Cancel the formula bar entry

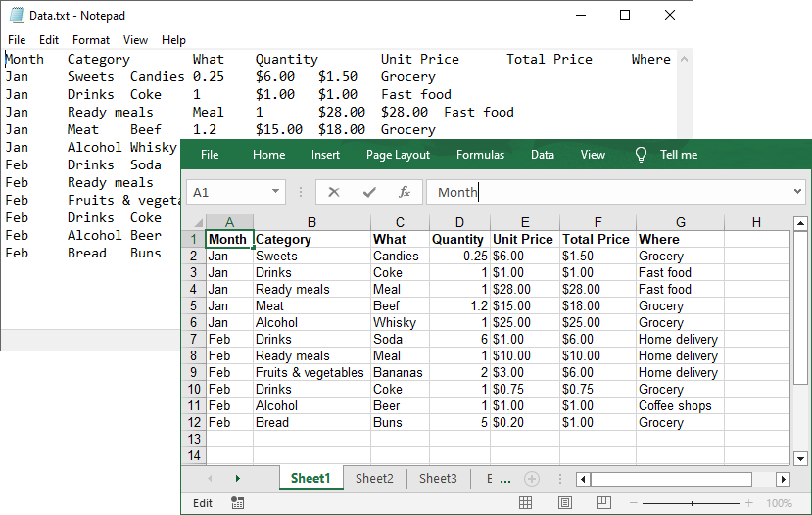coord(334,192)
